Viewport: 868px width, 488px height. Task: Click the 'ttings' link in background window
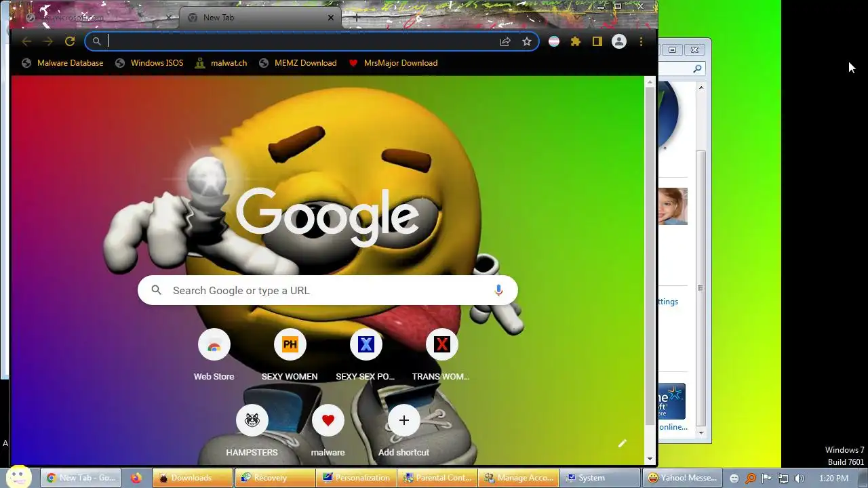click(668, 302)
